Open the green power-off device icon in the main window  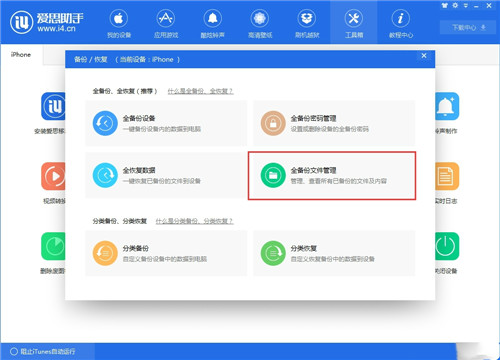447,246
